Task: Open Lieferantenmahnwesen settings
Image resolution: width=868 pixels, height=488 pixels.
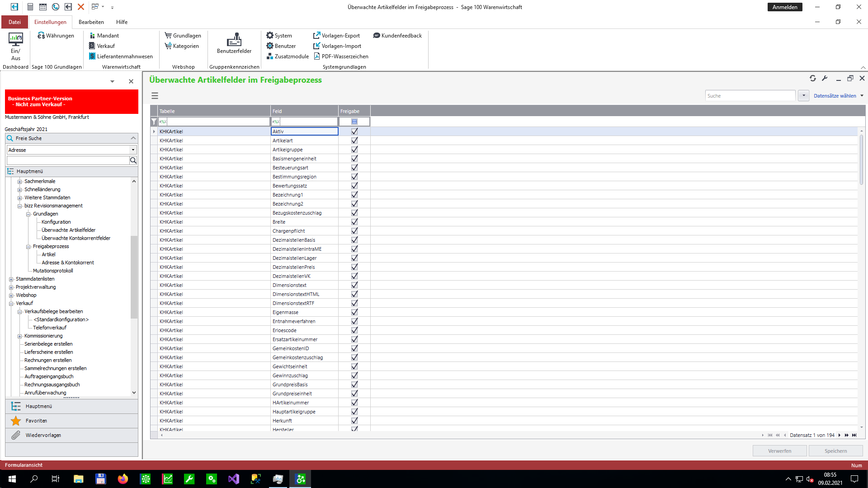Action: (x=121, y=56)
